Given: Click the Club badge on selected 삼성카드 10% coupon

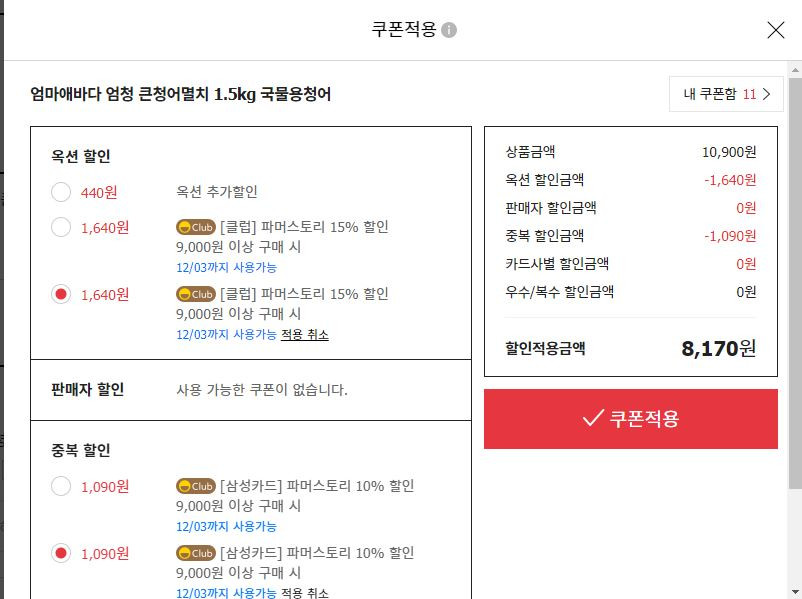Looking at the screenshot, I should (196, 553).
